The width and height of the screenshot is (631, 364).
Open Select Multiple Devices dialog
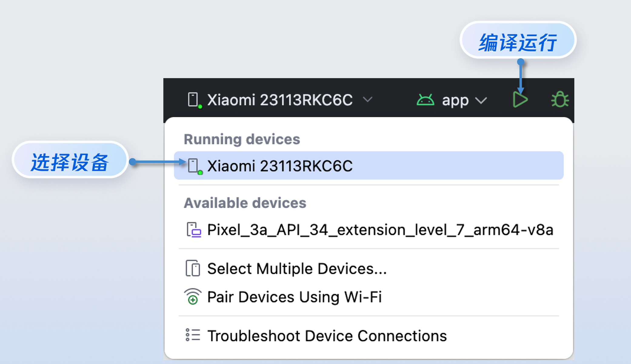[297, 269]
